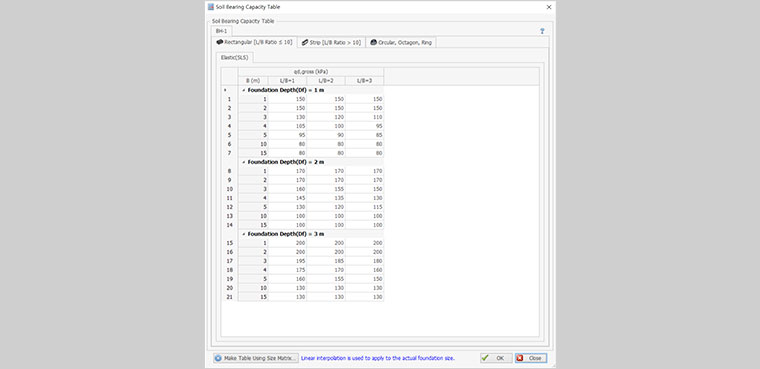Image resolution: width=760 pixels, height=369 pixels.
Task: Click B value 10 in row 6
Action: pyautogui.click(x=253, y=144)
